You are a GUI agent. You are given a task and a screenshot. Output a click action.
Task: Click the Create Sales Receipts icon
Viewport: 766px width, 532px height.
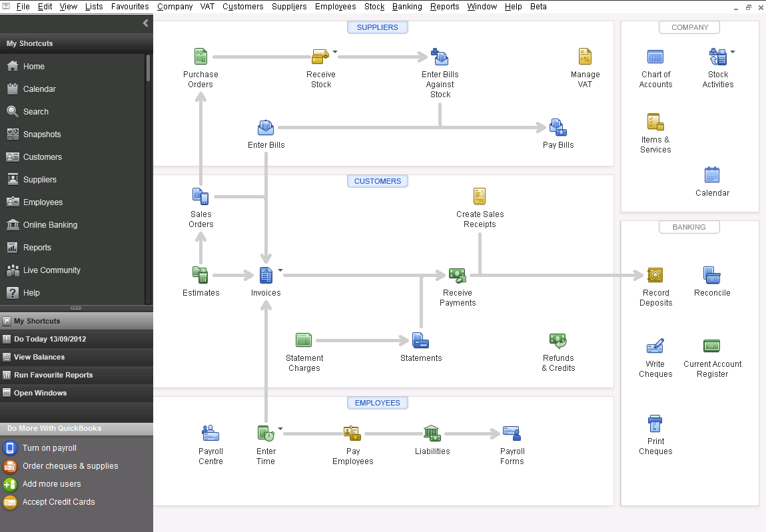(x=480, y=196)
